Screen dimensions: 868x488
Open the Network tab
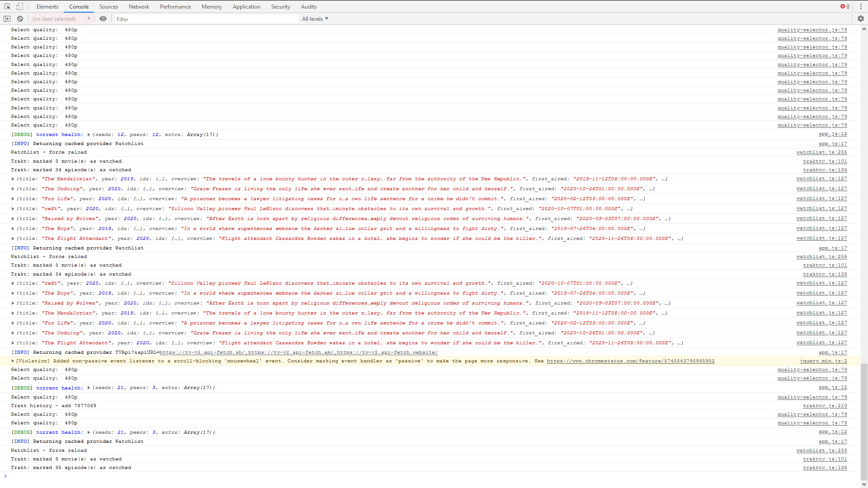pos(139,6)
